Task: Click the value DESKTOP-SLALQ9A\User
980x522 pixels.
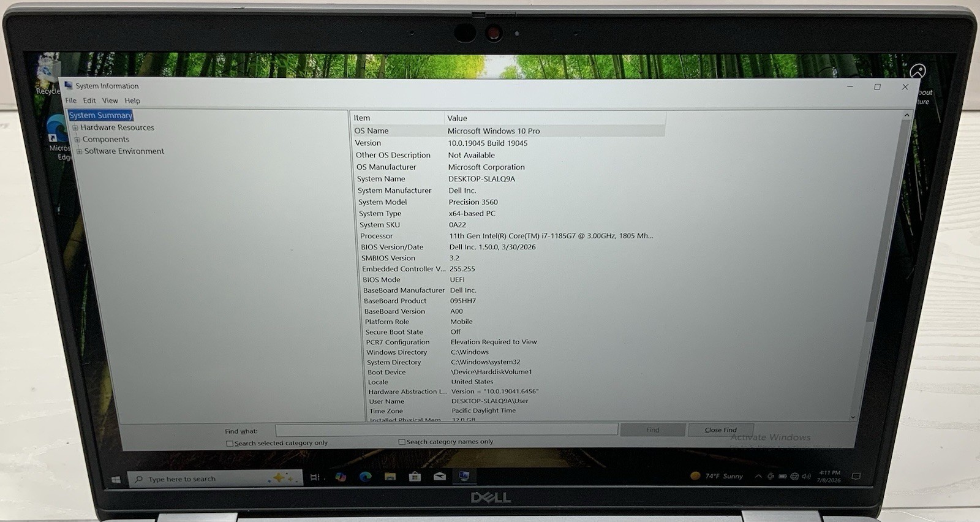Action: click(x=489, y=401)
